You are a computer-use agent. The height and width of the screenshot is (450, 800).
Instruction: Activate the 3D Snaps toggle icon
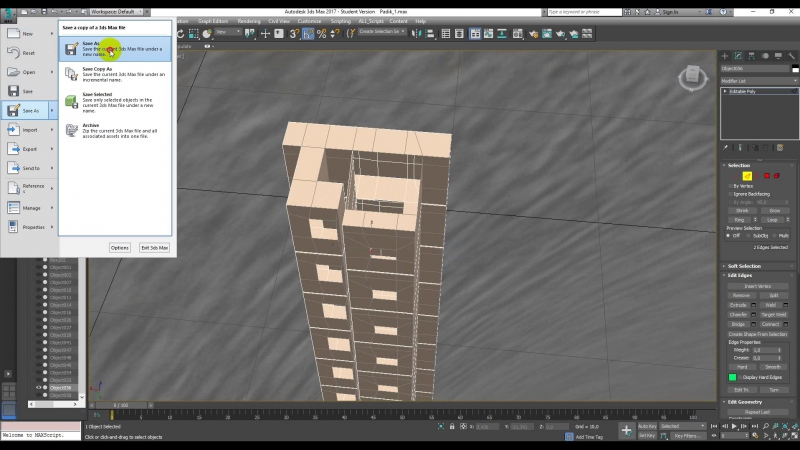[294, 34]
